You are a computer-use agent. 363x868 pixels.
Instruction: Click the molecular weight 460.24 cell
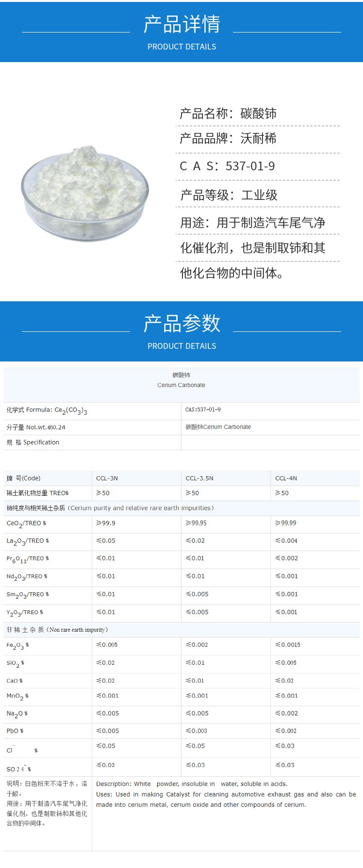coord(36,427)
